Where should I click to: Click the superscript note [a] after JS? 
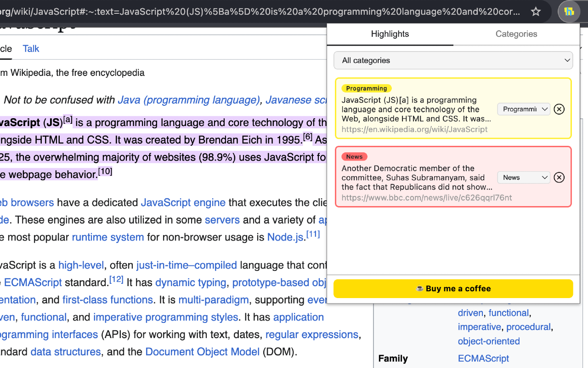pos(68,120)
